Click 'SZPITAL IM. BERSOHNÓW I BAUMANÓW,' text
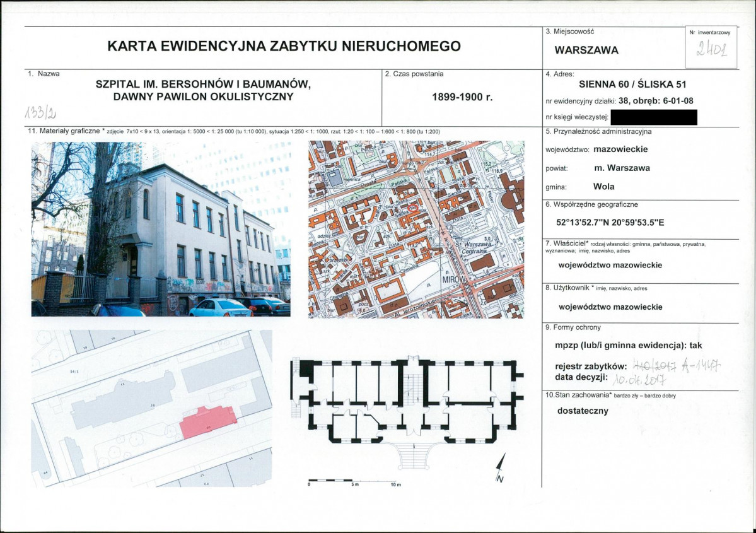This screenshot has width=756, height=533. (x=203, y=84)
